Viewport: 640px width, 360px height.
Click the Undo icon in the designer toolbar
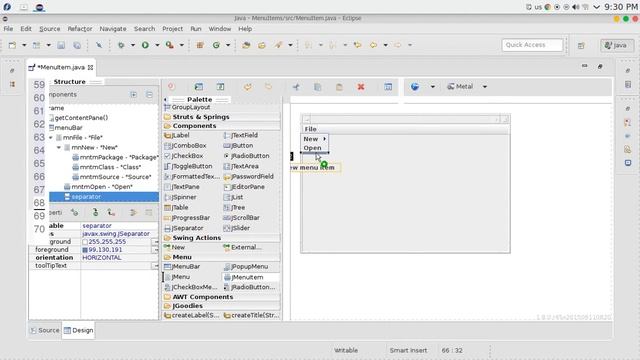[247, 87]
